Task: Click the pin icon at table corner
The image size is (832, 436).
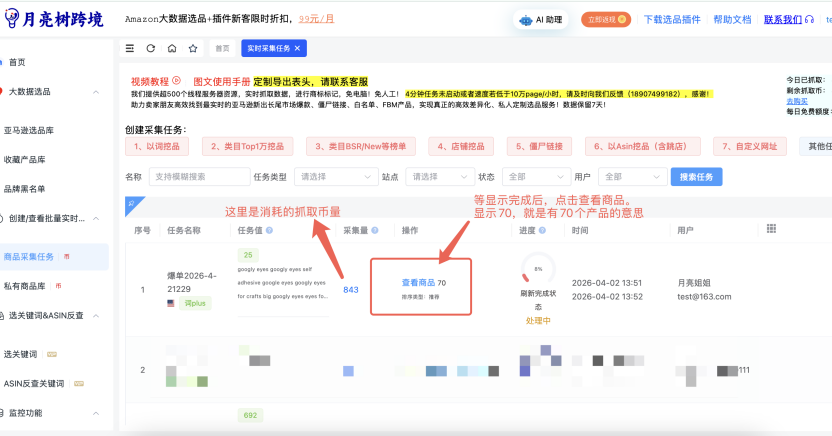Action: point(130,203)
